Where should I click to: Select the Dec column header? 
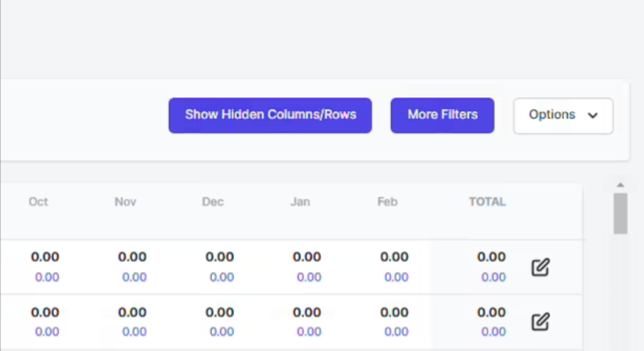213,202
